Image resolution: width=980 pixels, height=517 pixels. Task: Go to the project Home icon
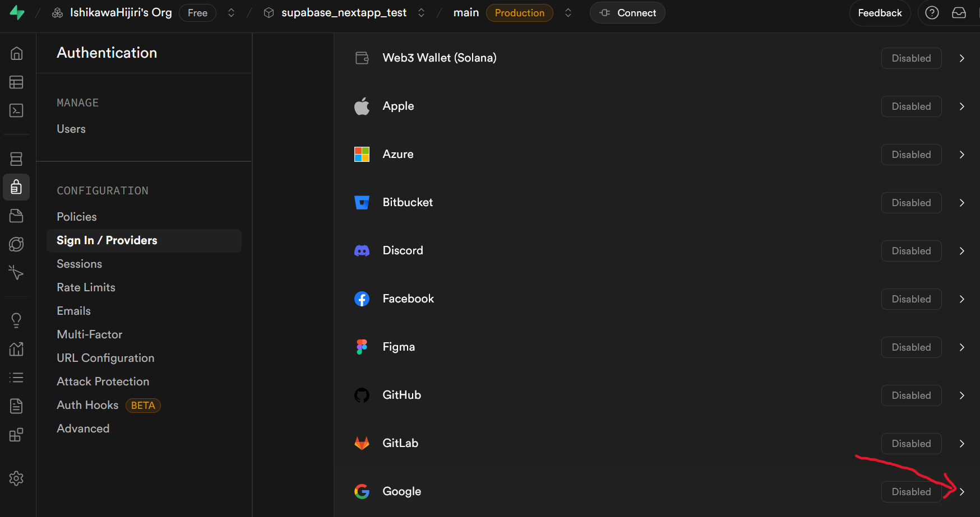tap(16, 53)
